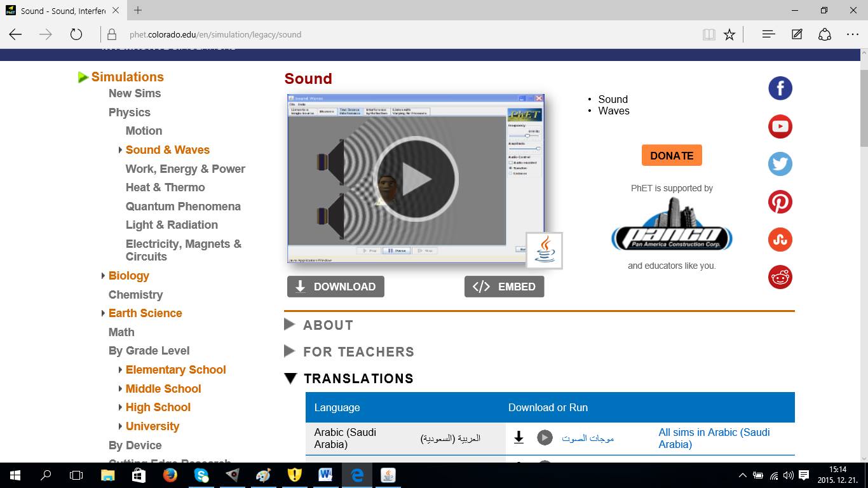
Task: Share via the Pinterest icon
Action: pos(780,202)
